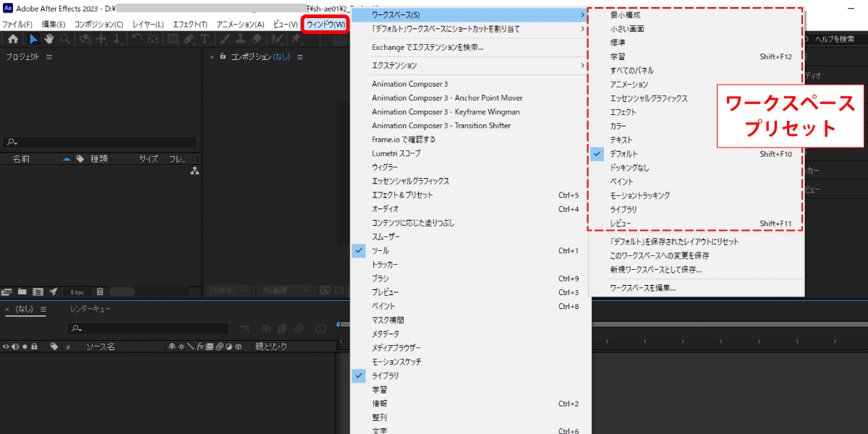Click the 3D layer cube column icon
The height and width of the screenshot is (434, 868).
tap(238, 346)
